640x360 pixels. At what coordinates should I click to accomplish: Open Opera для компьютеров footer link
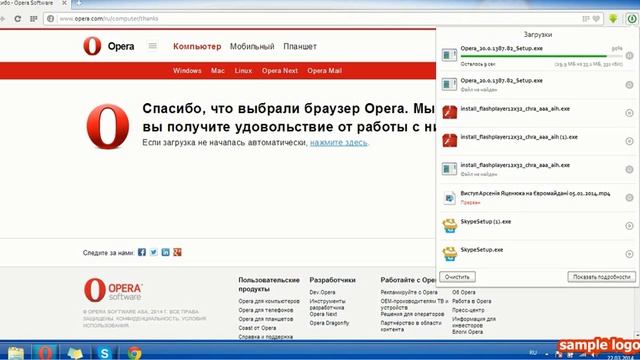269,301
